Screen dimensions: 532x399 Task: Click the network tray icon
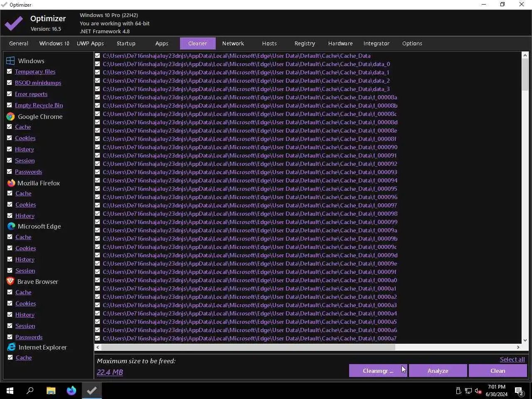pyautogui.click(x=468, y=391)
